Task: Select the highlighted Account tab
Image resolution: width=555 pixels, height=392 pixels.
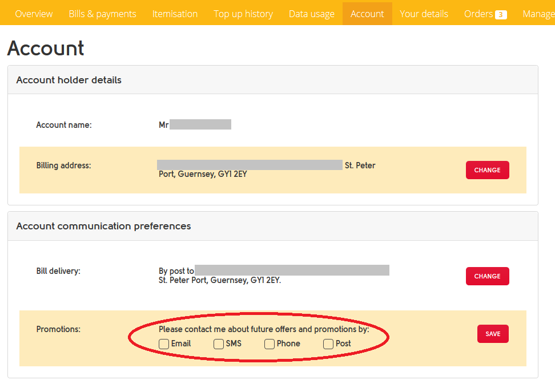Action: [x=367, y=14]
